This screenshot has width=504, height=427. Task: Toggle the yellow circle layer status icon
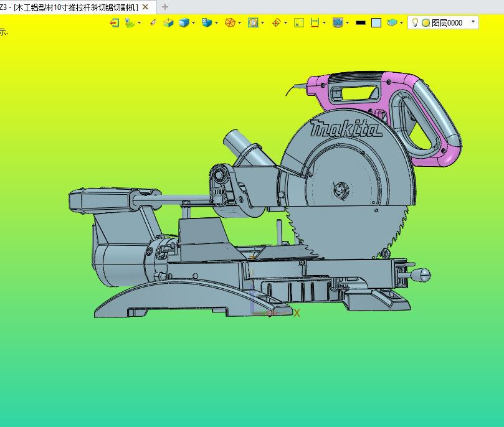point(426,23)
